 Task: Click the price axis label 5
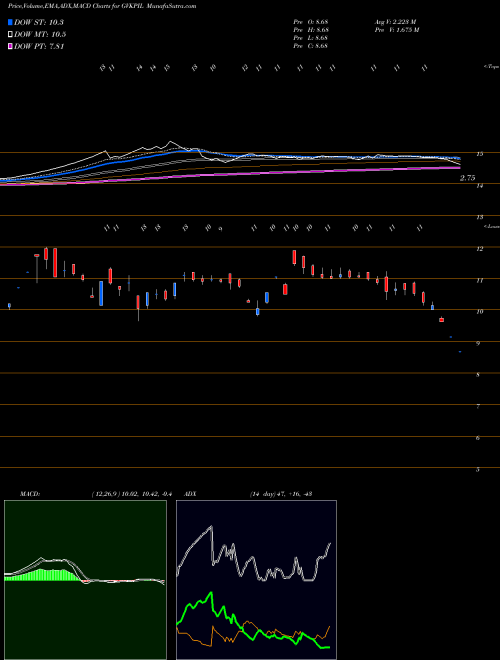click(x=478, y=469)
